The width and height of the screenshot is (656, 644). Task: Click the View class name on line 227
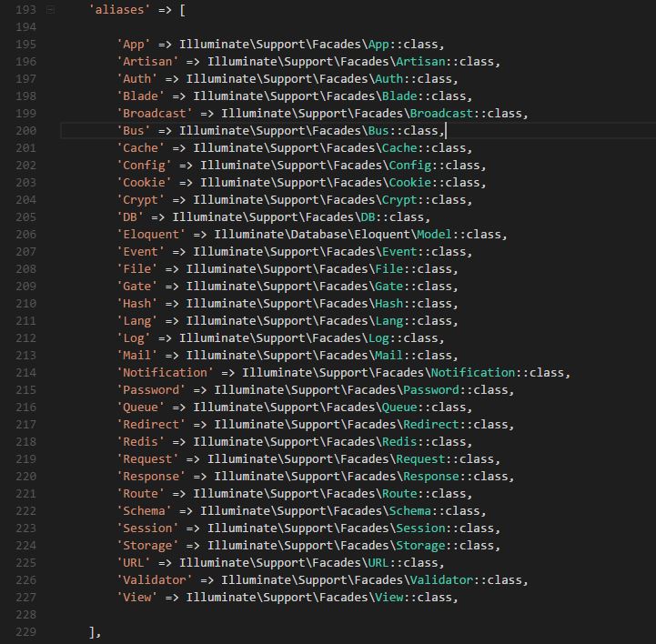point(389,598)
